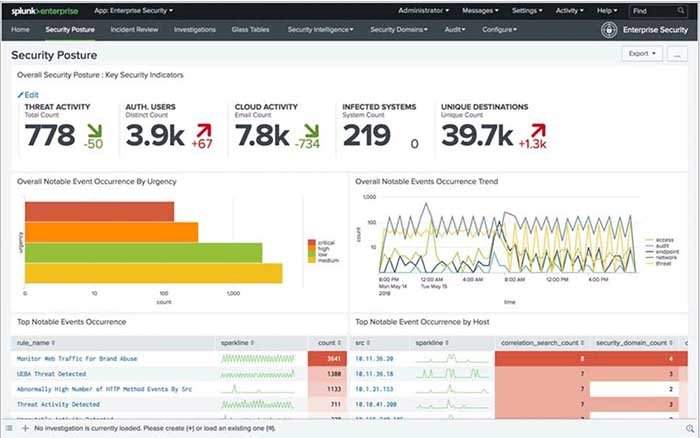Click the Cloud Activity 7.8k value

tap(262, 135)
